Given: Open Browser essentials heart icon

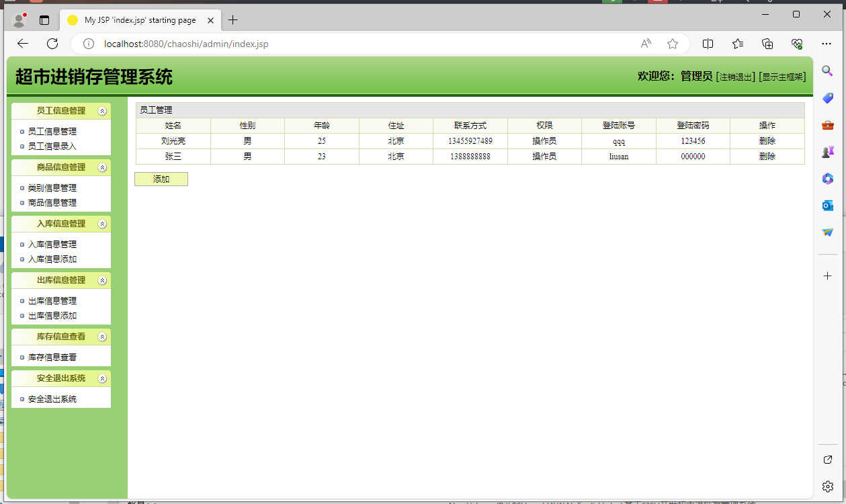Looking at the screenshot, I should (x=797, y=44).
